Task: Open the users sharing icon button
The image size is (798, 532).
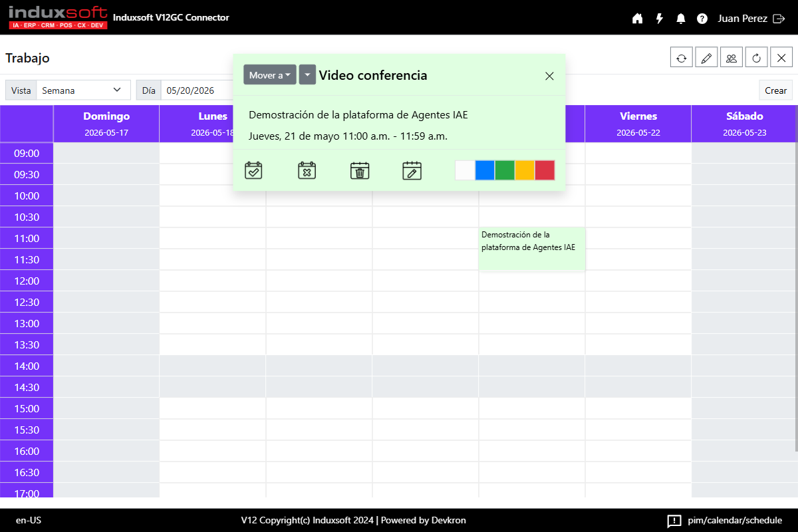Action: point(731,58)
